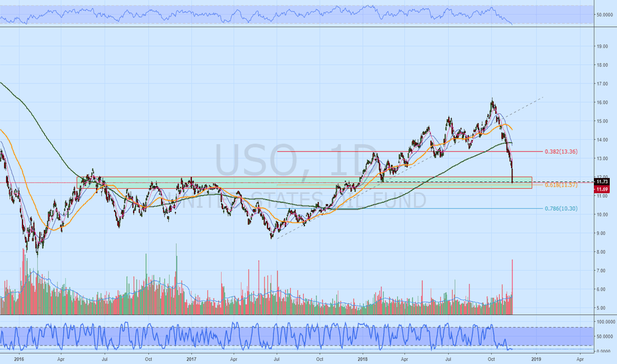Click the 17.00 price axis label
Screen dimensions: 617x364
click(x=602, y=84)
